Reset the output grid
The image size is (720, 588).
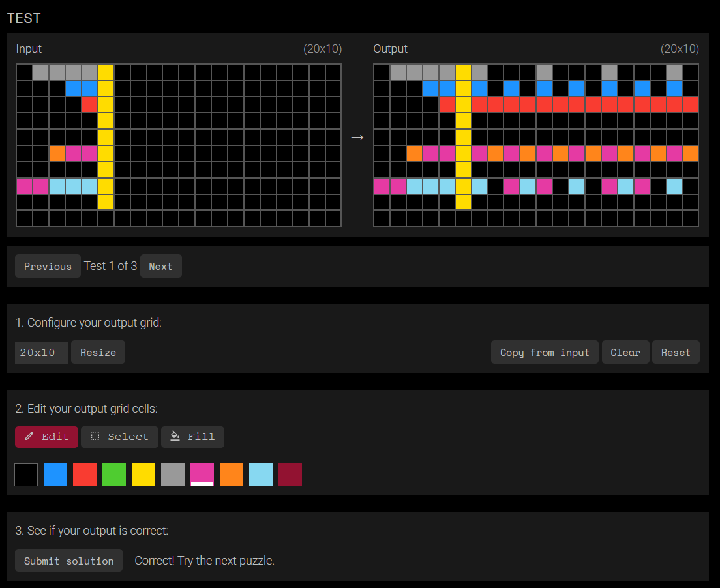click(x=676, y=352)
